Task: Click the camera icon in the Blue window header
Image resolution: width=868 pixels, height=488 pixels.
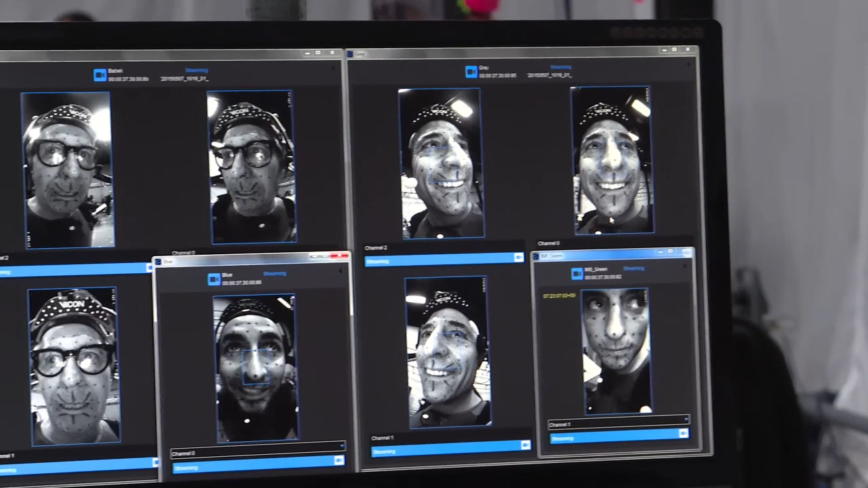Action: pos(214,279)
